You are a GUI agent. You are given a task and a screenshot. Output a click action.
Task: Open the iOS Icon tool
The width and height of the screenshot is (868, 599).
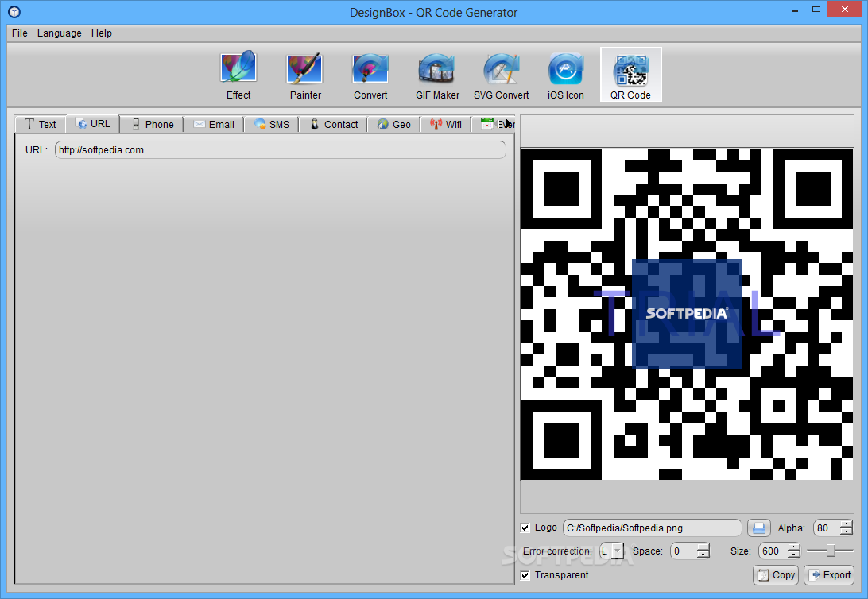(565, 75)
